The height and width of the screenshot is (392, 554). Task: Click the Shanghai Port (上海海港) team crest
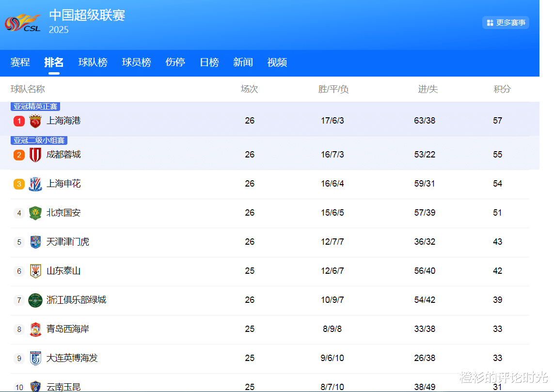click(35, 121)
